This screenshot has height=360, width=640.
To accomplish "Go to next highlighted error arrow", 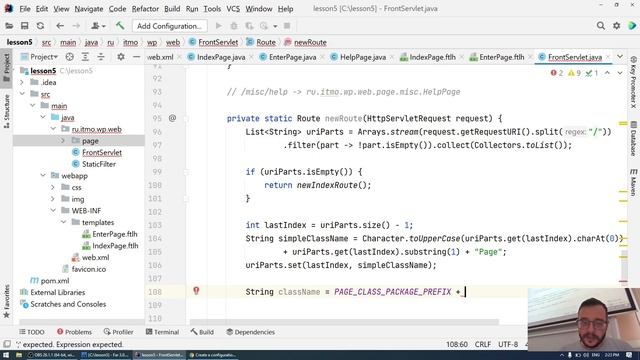I will coord(620,73).
